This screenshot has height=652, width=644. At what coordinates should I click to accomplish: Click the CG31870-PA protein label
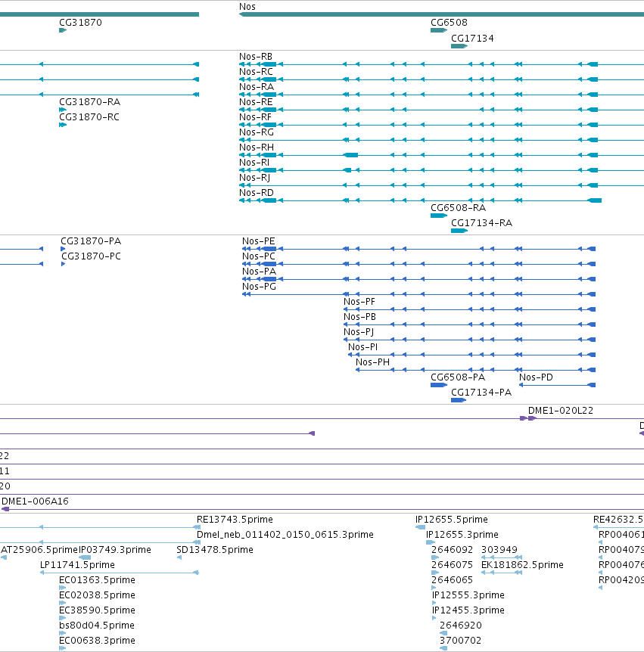click(91, 241)
